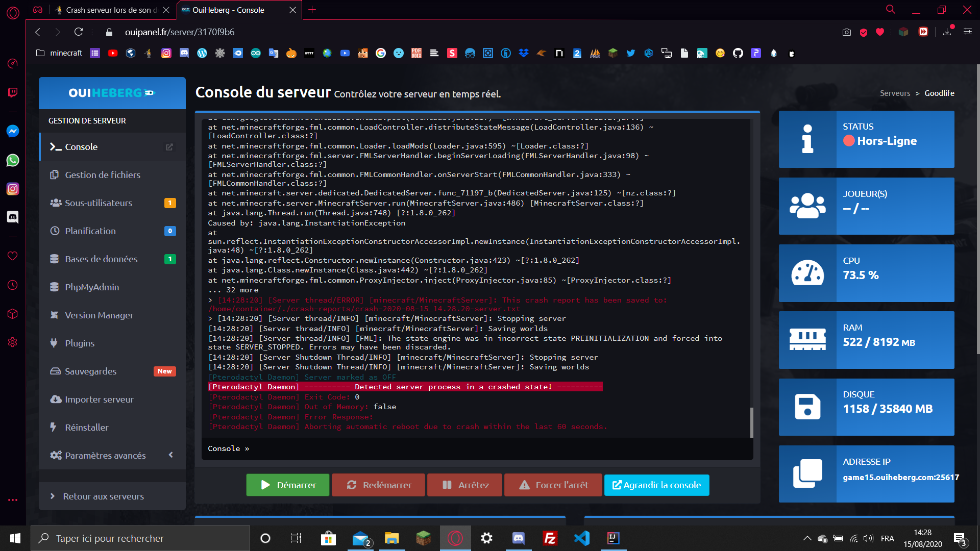Open Sauvegardes backups section
The width and height of the screenshot is (980, 551).
click(x=90, y=371)
